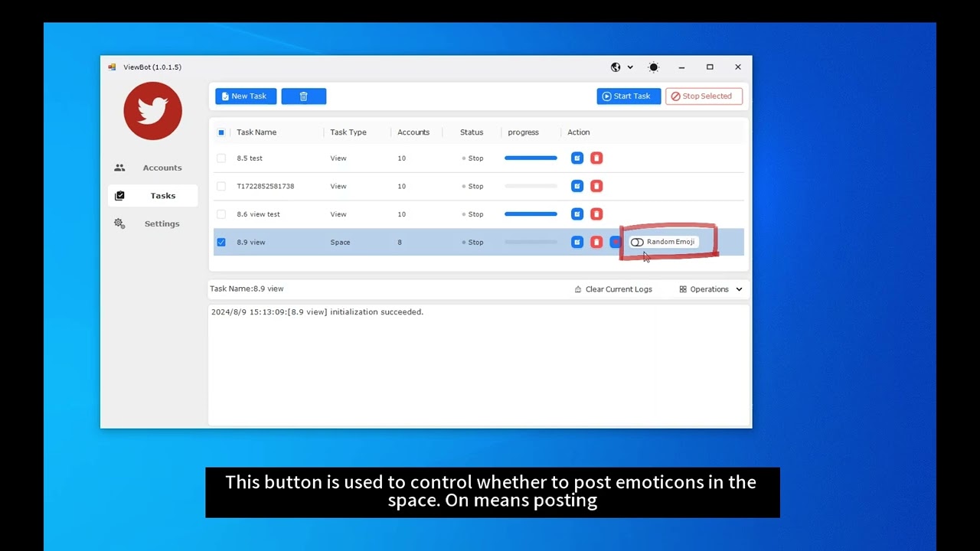Click the Start Task button
980x551 pixels.
coord(629,96)
